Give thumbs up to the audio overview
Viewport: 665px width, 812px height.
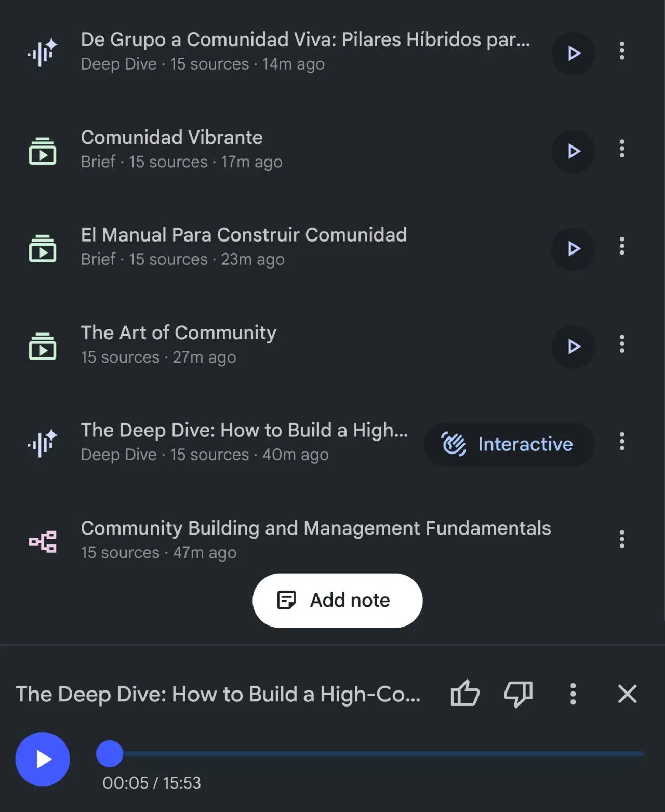[464, 694]
